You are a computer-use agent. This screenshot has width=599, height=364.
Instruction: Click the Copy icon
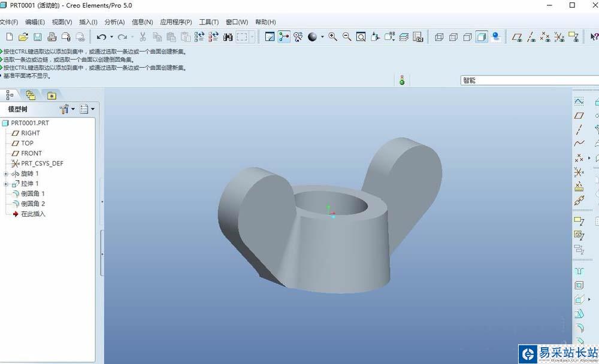pos(157,37)
